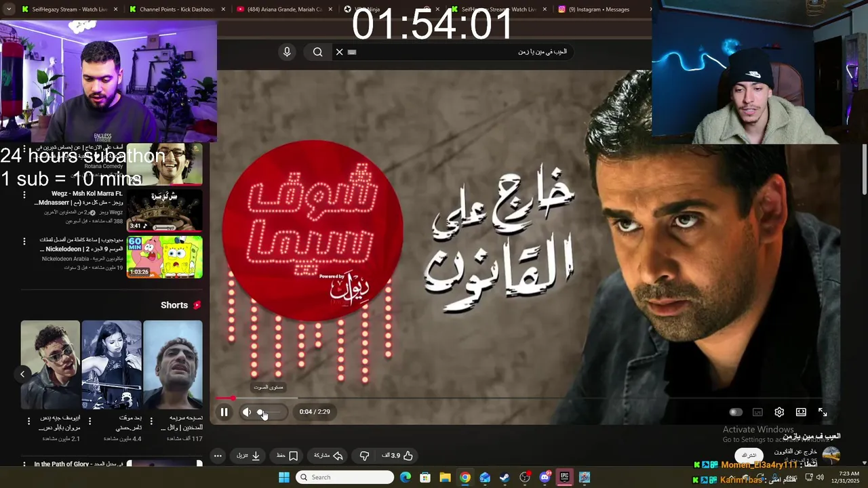This screenshot has width=868, height=488.
Task: Switch to Ariana Grande YouTube tab
Action: 283,9
